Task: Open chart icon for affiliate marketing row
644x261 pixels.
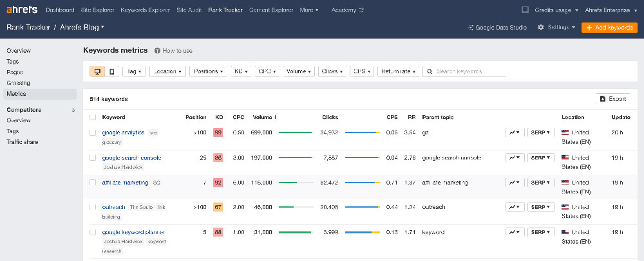Action: click(515, 183)
